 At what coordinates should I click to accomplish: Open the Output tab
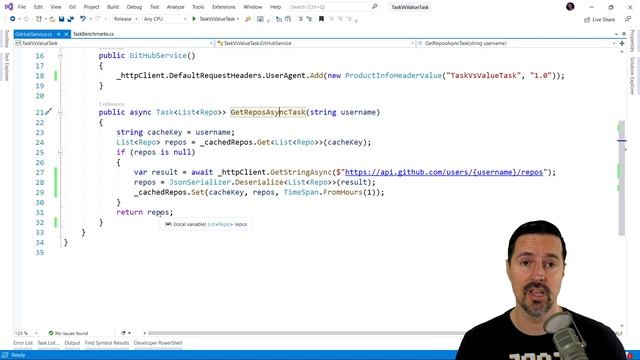[72, 343]
